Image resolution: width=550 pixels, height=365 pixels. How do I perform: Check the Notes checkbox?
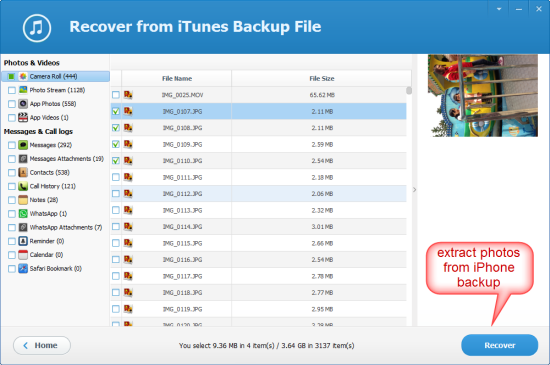click(x=12, y=200)
